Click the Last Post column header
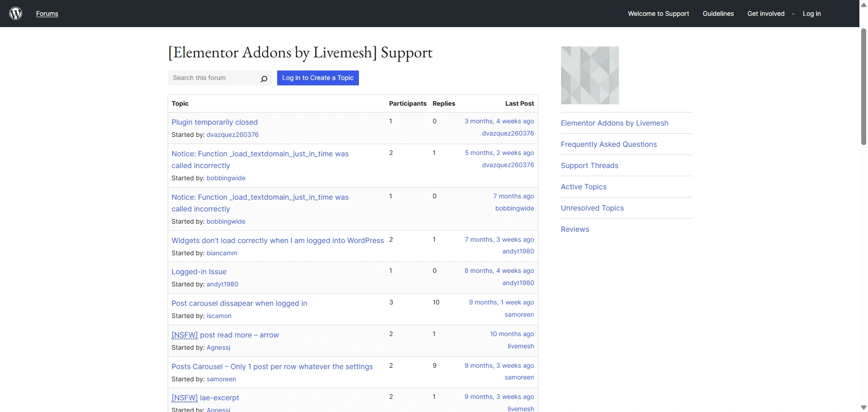 pyautogui.click(x=519, y=103)
